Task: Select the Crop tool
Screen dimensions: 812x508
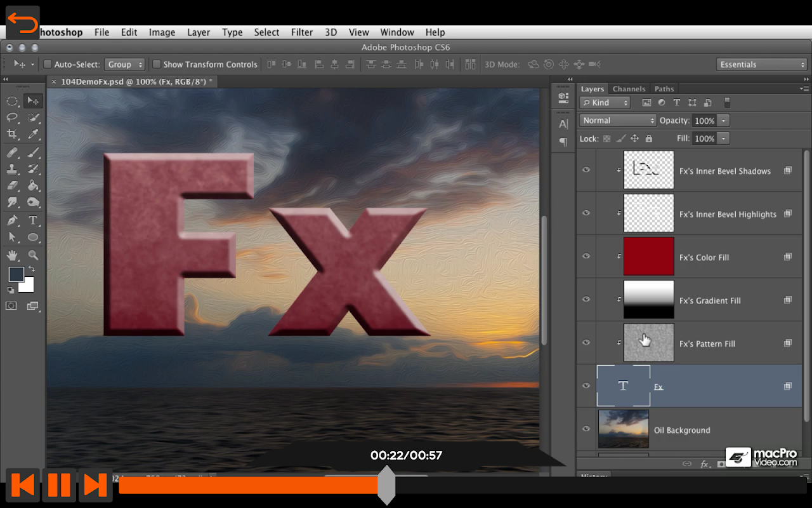Action: [12, 134]
